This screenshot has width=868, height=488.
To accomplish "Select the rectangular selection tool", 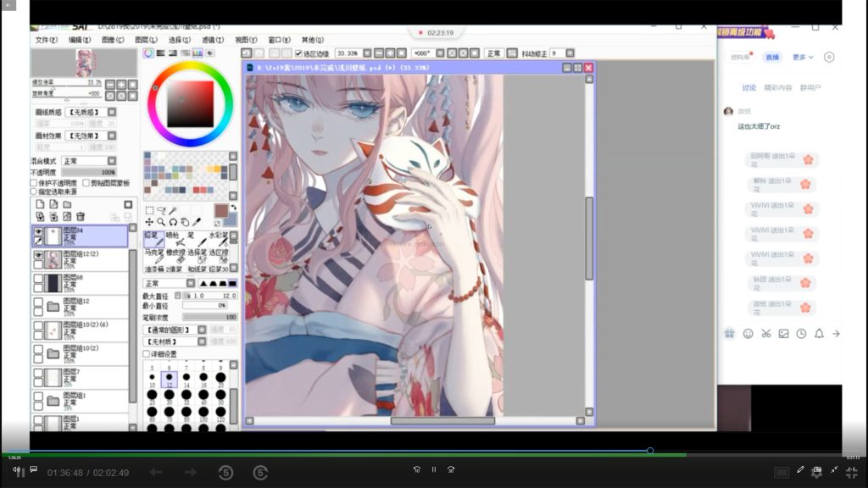I will [149, 210].
